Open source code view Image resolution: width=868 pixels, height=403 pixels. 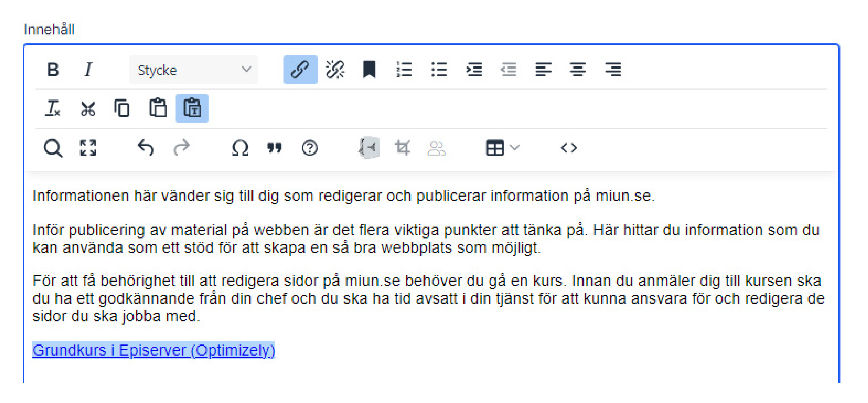[569, 148]
